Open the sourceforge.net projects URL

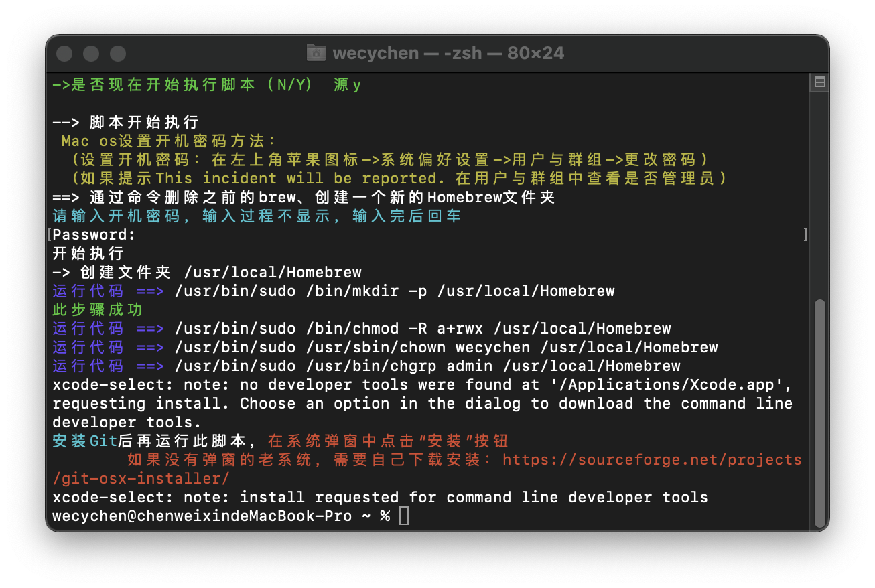(x=652, y=460)
